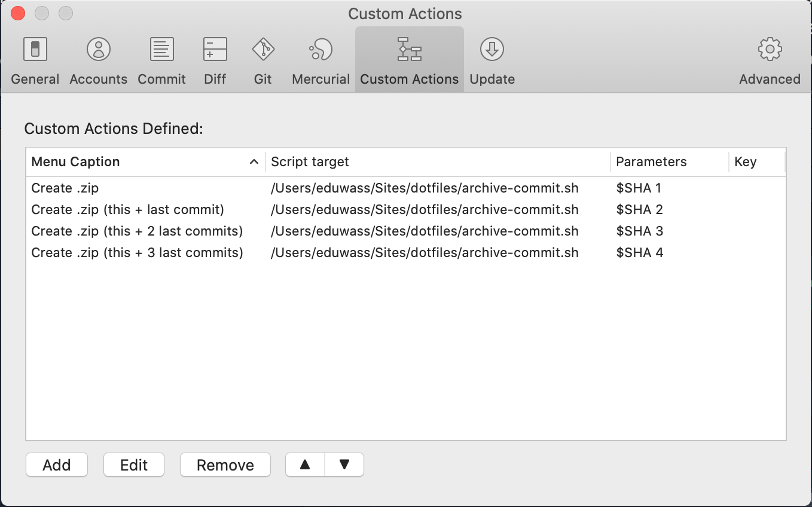This screenshot has width=812, height=507.
Task: Move selected action down with arrow
Action: pyautogui.click(x=344, y=465)
